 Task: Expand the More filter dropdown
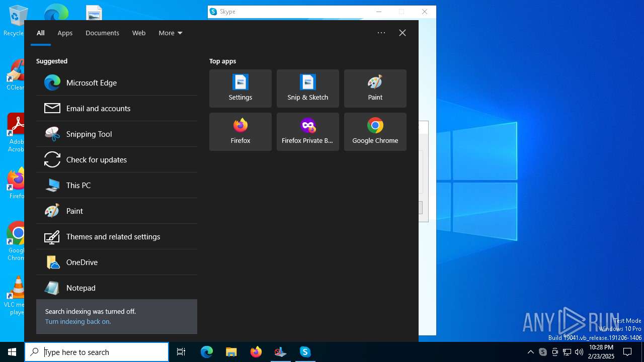point(170,33)
